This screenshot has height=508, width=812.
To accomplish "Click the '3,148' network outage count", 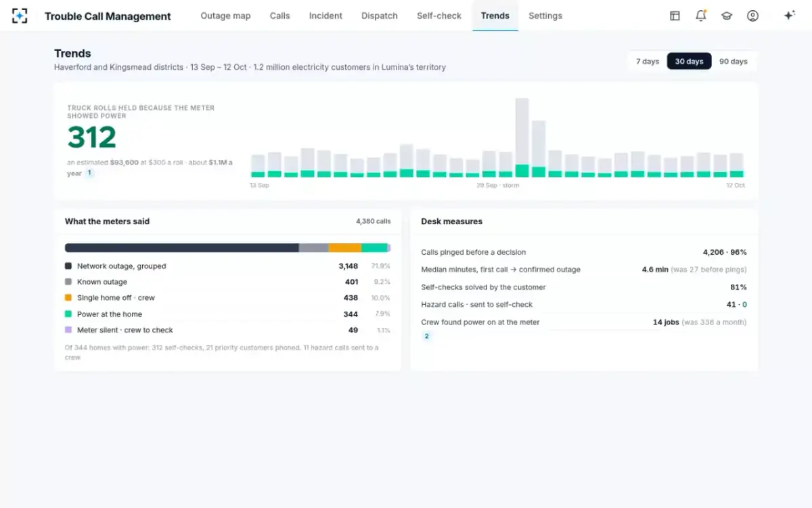I will coord(348,266).
